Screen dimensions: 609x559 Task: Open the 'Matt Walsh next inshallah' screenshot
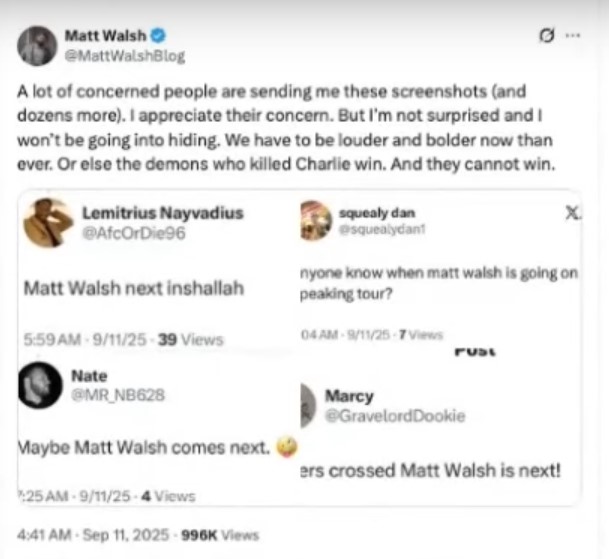coord(134,288)
